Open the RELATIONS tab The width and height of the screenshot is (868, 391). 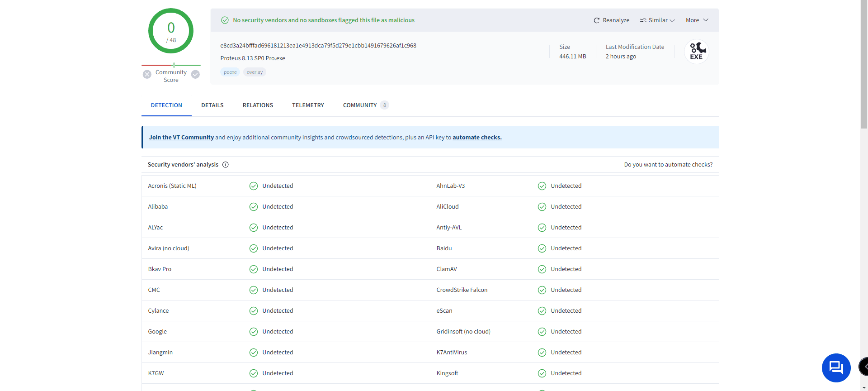pyautogui.click(x=258, y=105)
